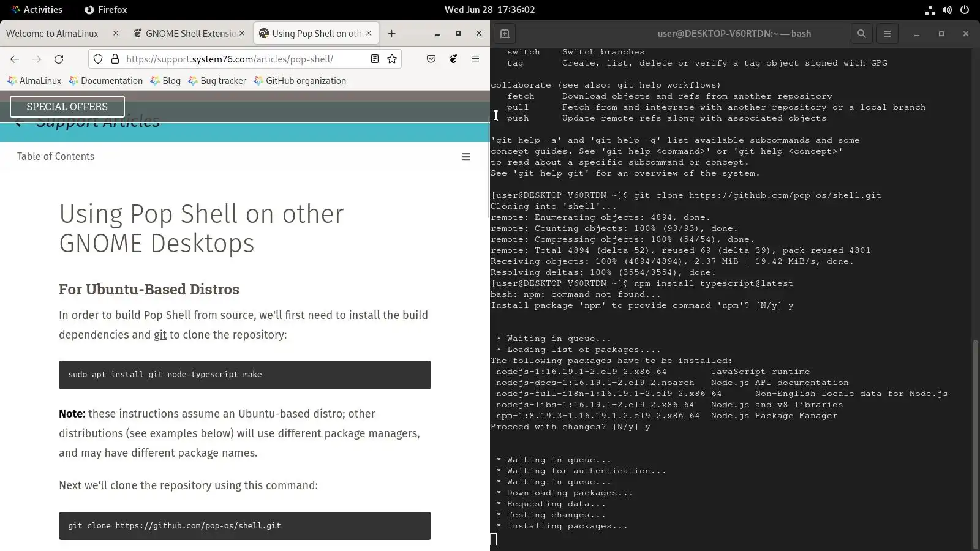Click the 'Table of Contents' label
Viewport: 980px width, 551px height.
point(56,157)
